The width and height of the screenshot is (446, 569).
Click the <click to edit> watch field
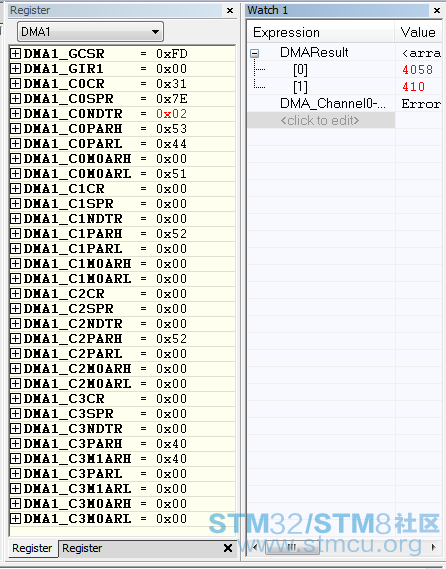coord(321,120)
